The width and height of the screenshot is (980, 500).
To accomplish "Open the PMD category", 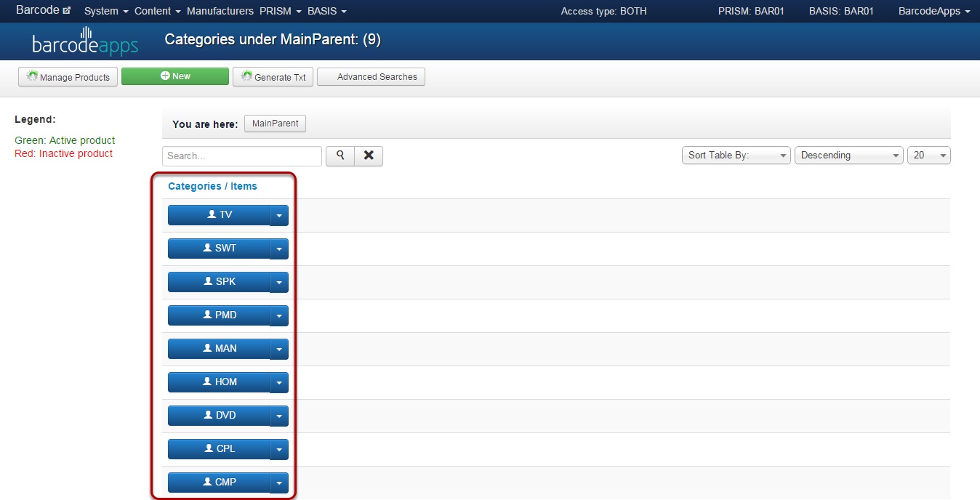I will tap(219, 315).
